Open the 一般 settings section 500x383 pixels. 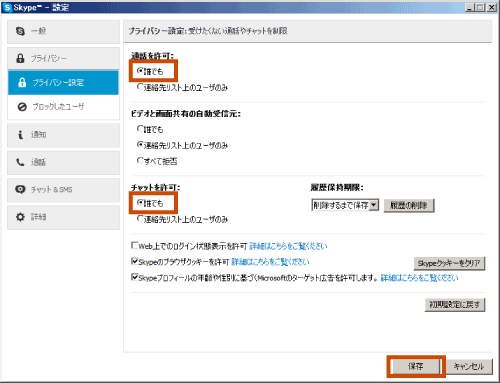(x=63, y=31)
